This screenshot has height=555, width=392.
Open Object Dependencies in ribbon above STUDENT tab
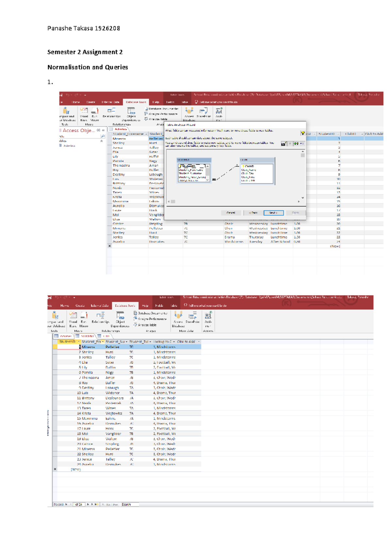click(120, 317)
